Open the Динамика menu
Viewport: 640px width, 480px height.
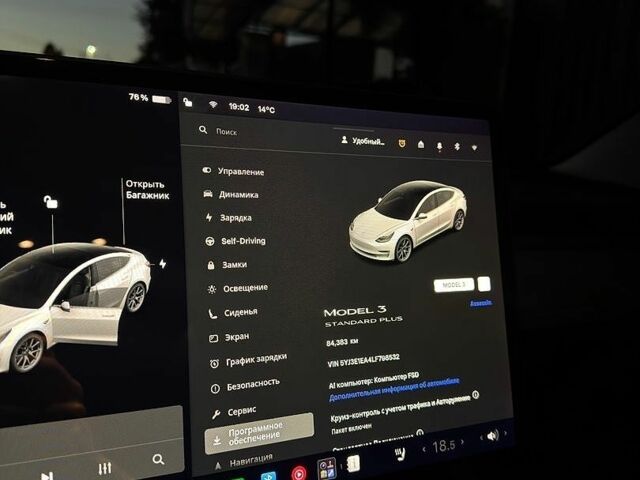(231, 194)
